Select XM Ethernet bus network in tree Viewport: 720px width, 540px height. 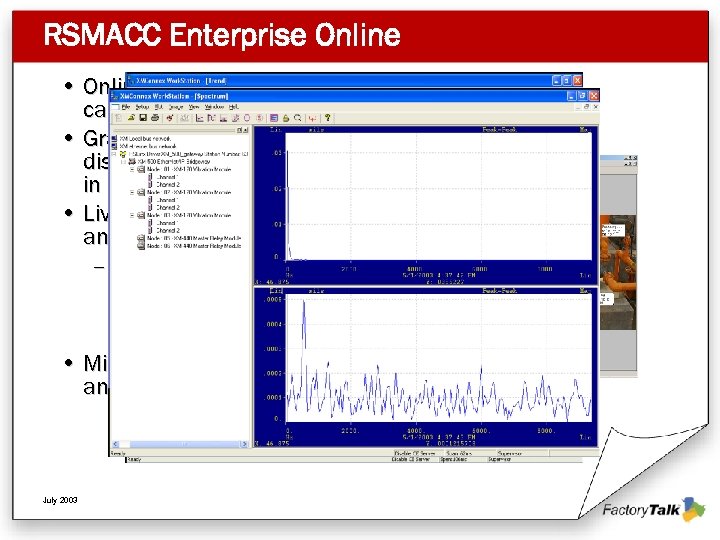(147, 146)
